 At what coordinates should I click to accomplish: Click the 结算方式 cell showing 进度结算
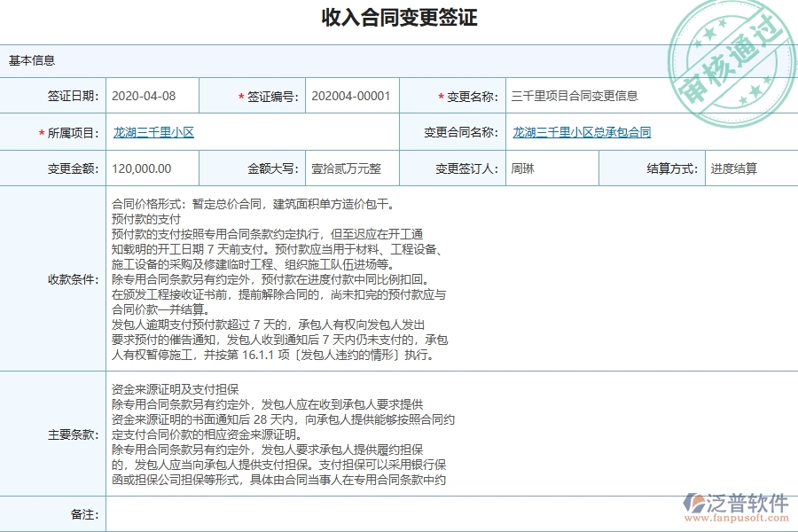pyautogui.click(x=736, y=168)
